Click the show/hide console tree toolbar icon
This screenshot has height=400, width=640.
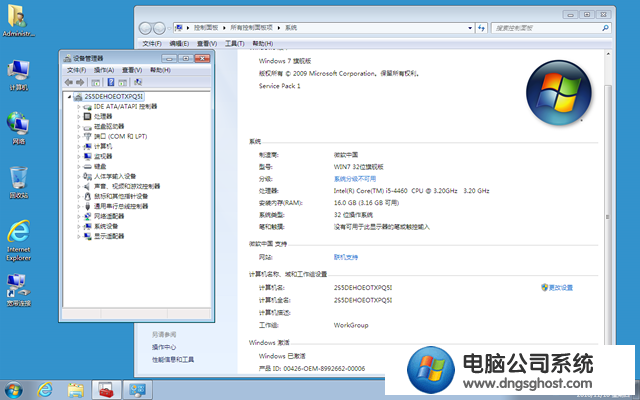[x=96, y=82]
